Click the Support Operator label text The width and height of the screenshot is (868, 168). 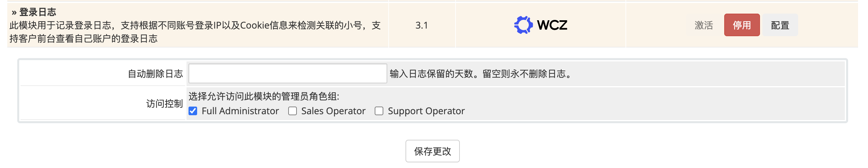tap(426, 111)
